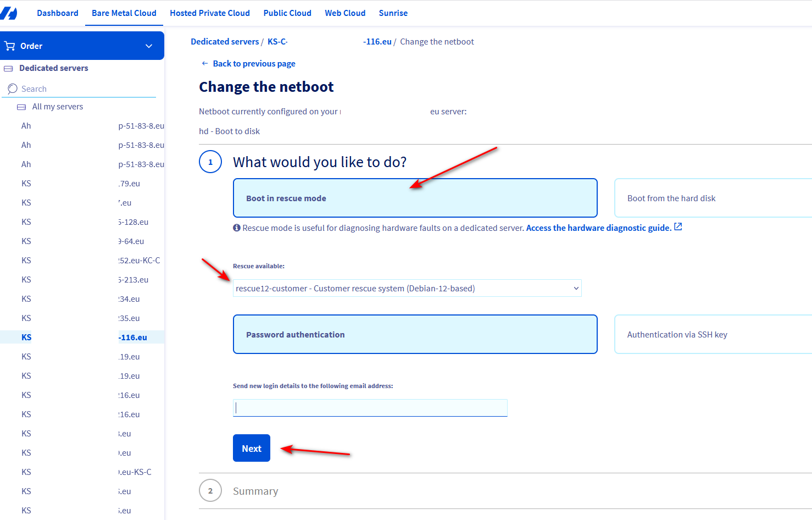Open the Hosted Private Cloud tab
Image resolution: width=812 pixels, height=520 pixels.
point(210,13)
